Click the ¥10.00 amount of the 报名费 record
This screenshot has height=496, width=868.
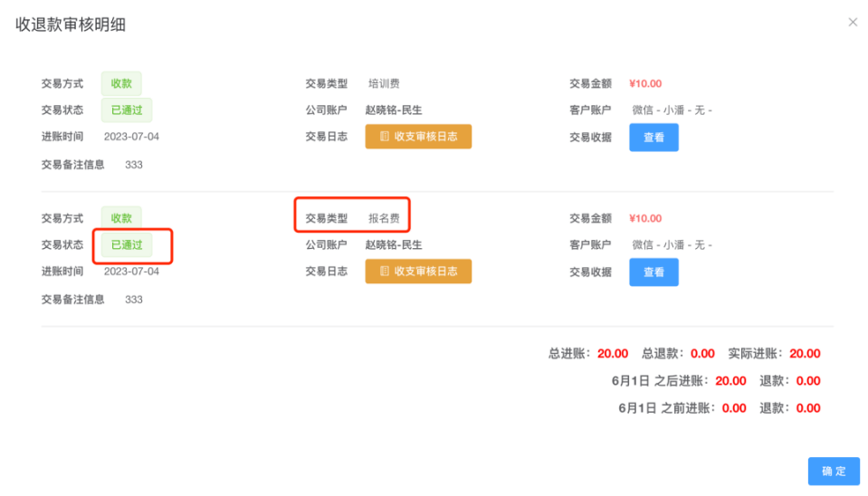pos(647,218)
